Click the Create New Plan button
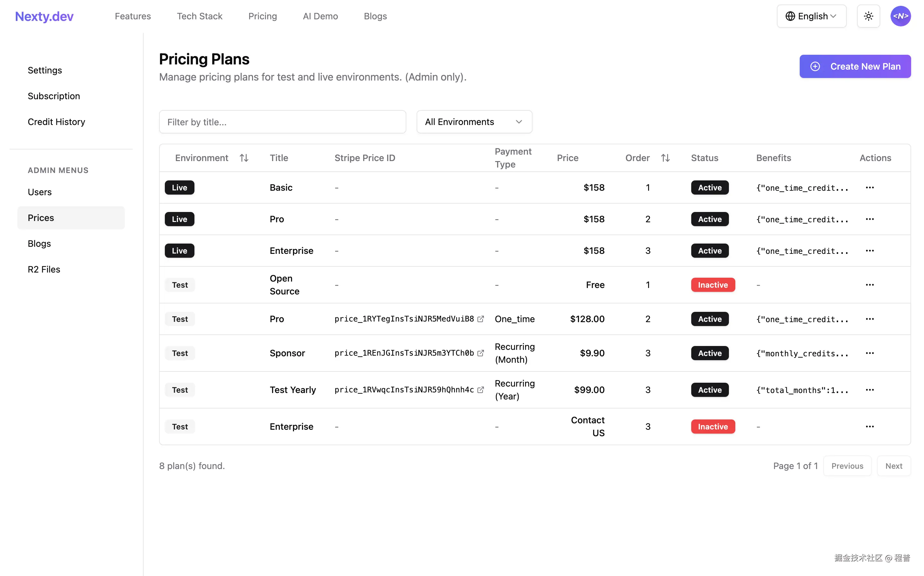Screen dimensions: 924x576 (x=855, y=66)
